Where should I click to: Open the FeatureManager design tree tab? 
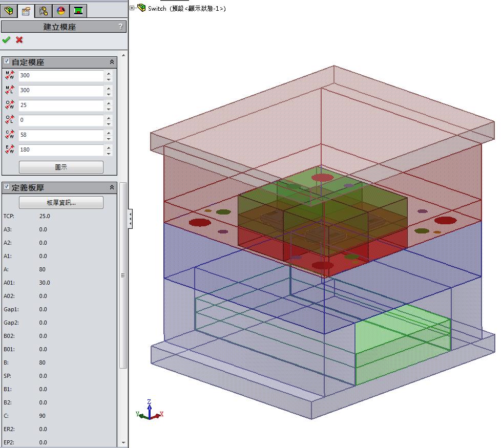[x=9, y=10]
